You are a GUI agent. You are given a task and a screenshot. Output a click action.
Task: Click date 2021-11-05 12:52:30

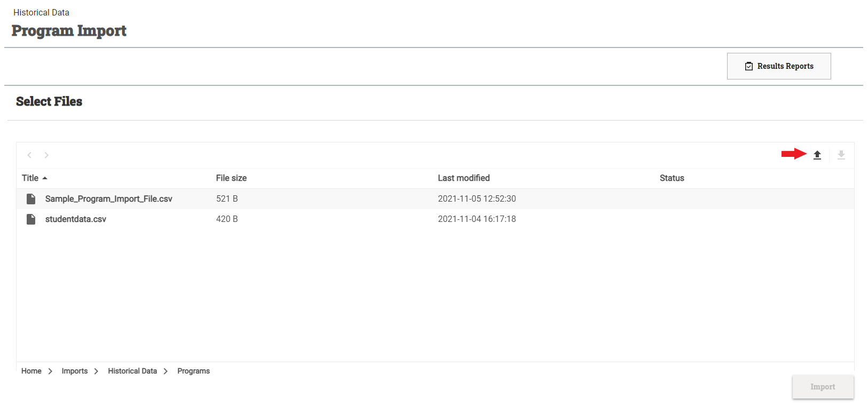477,199
